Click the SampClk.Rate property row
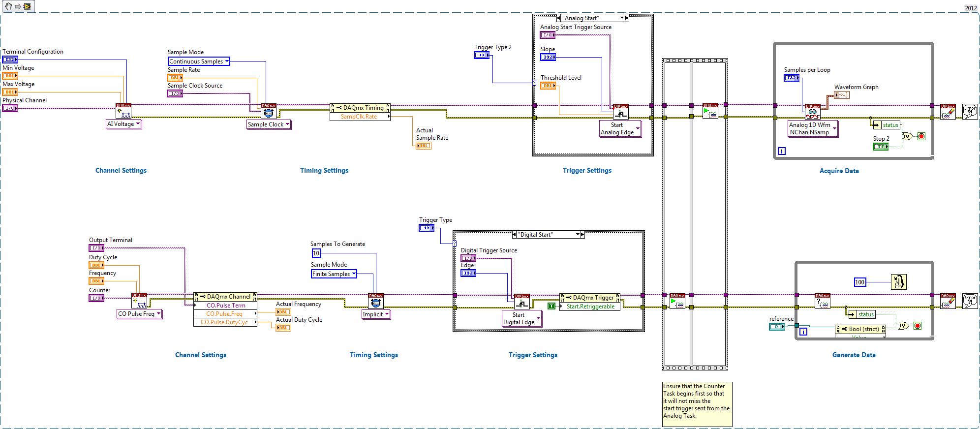This screenshot has height=429, width=980. (360, 117)
